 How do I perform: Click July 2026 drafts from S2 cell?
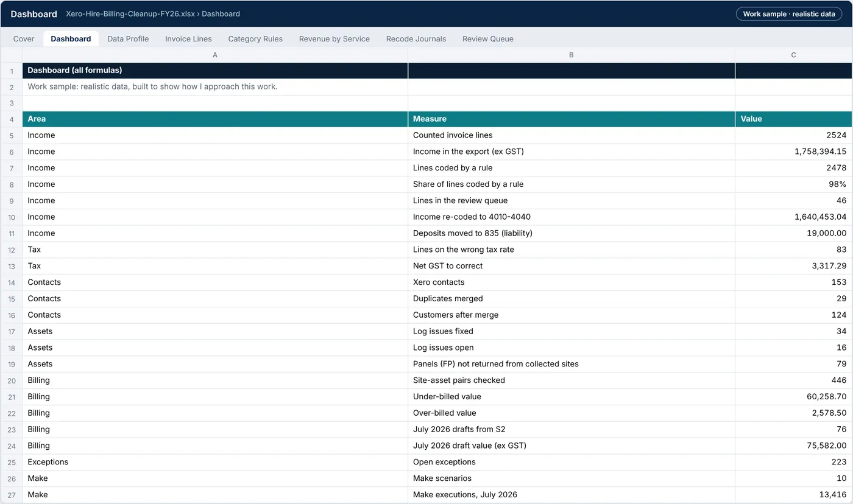572,429
